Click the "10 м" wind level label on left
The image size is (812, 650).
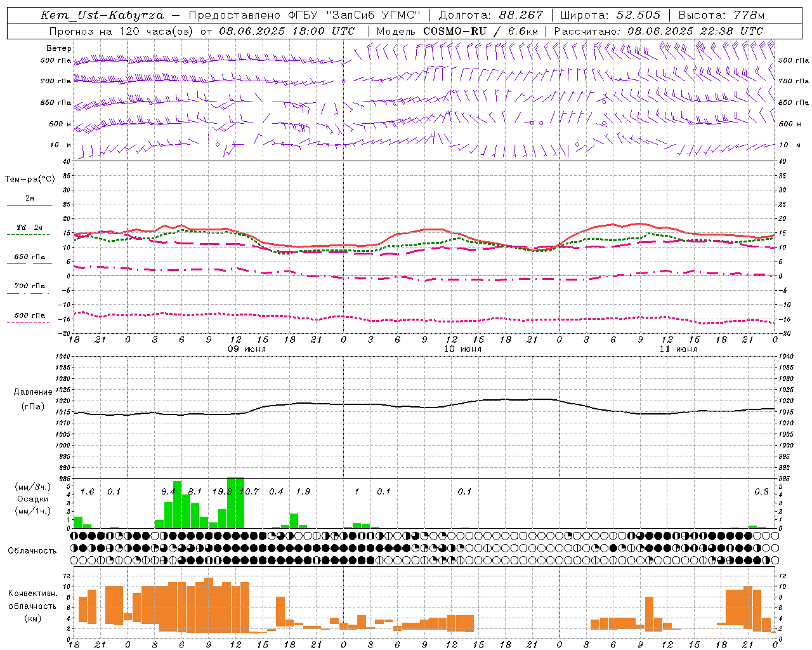coord(60,145)
